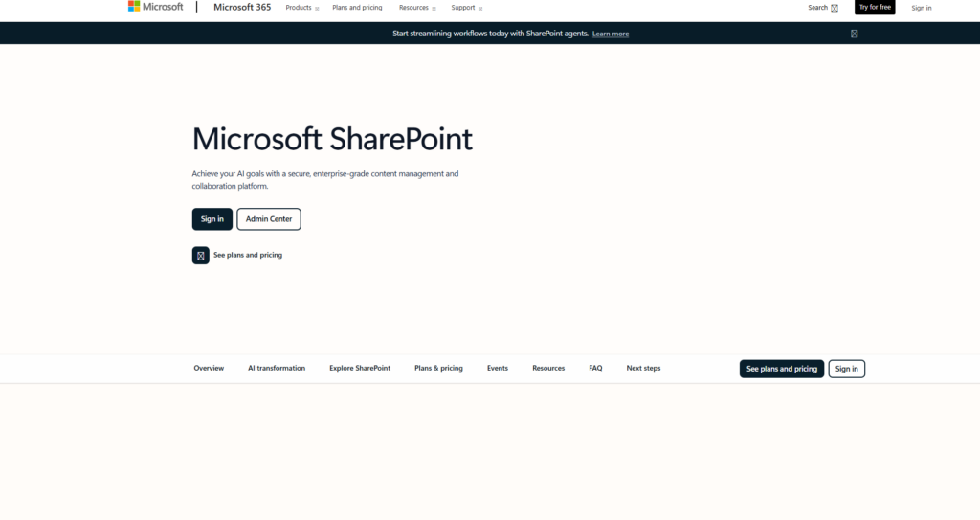Go to the Microsoft 365 home link
This screenshot has height=520, width=980.
click(242, 8)
